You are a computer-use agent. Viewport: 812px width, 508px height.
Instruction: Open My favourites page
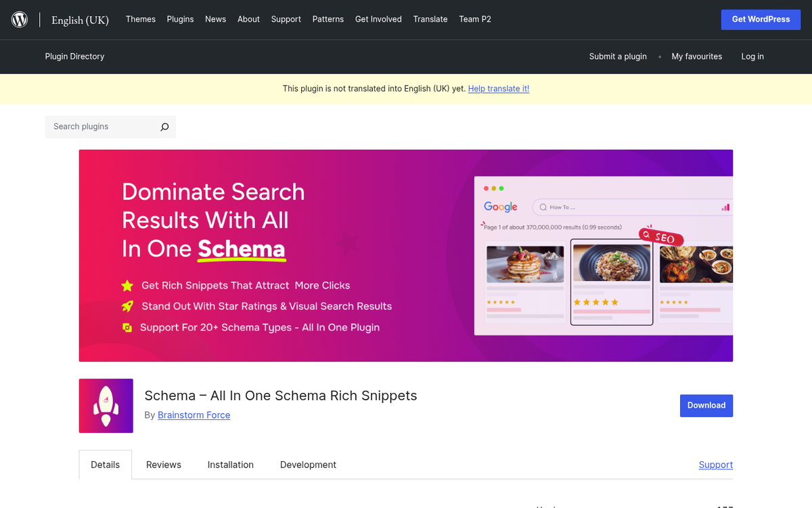point(696,56)
